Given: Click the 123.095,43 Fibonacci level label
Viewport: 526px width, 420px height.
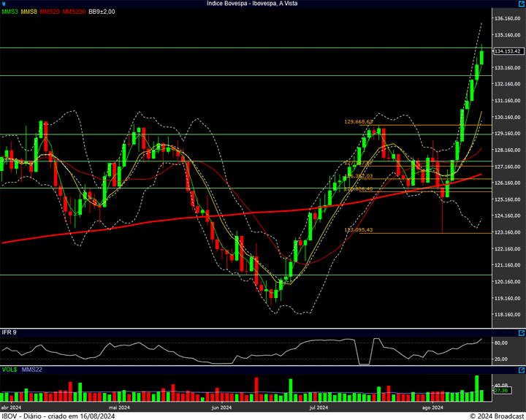Looking at the screenshot, I should pos(359,229).
